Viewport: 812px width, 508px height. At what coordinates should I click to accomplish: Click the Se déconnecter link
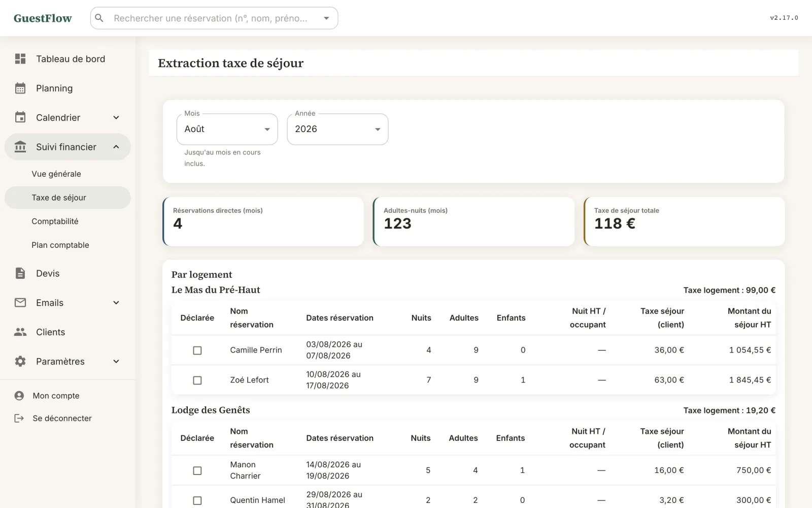(62, 418)
